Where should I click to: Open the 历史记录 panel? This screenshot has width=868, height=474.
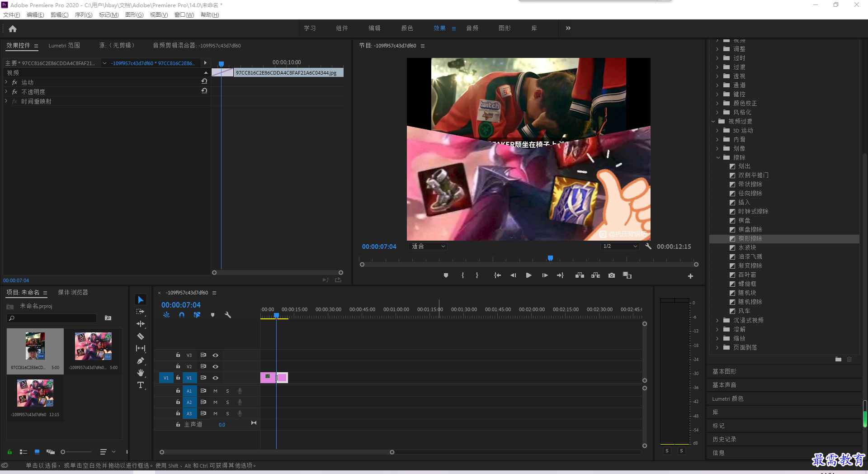point(724,439)
